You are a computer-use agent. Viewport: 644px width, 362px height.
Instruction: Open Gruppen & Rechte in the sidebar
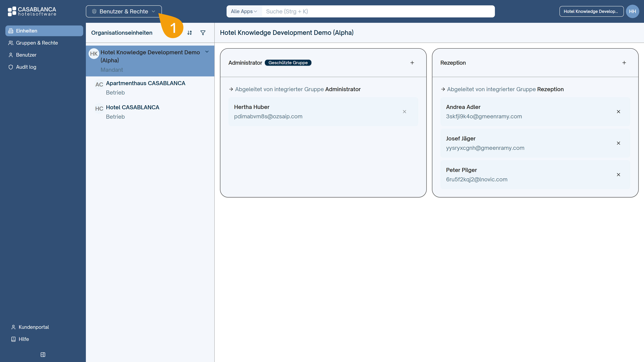(44, 43)
